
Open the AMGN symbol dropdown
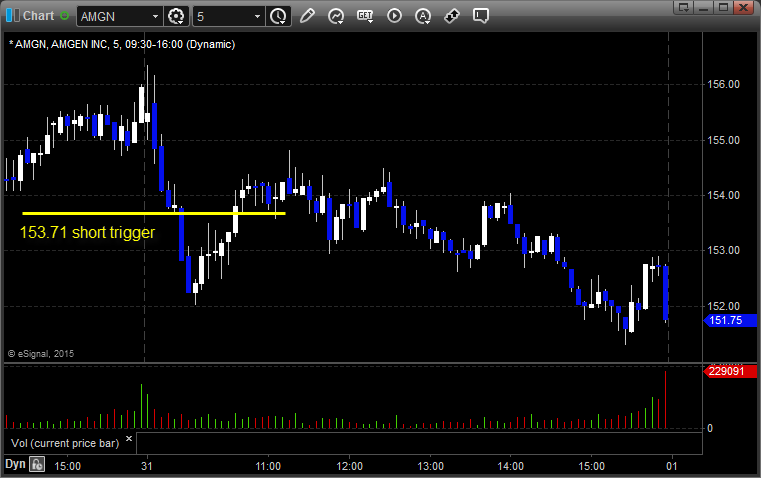[155, 16]
